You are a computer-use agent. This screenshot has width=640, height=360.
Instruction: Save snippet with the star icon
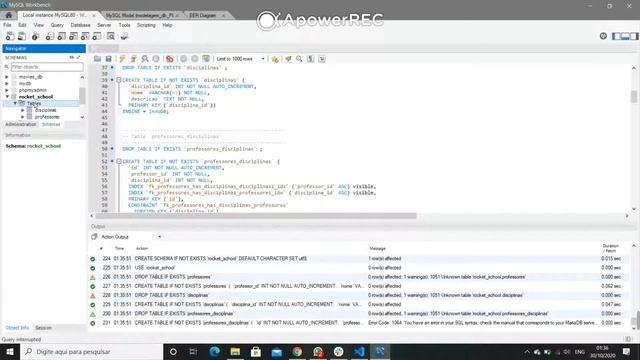click(x=275, y=59)
